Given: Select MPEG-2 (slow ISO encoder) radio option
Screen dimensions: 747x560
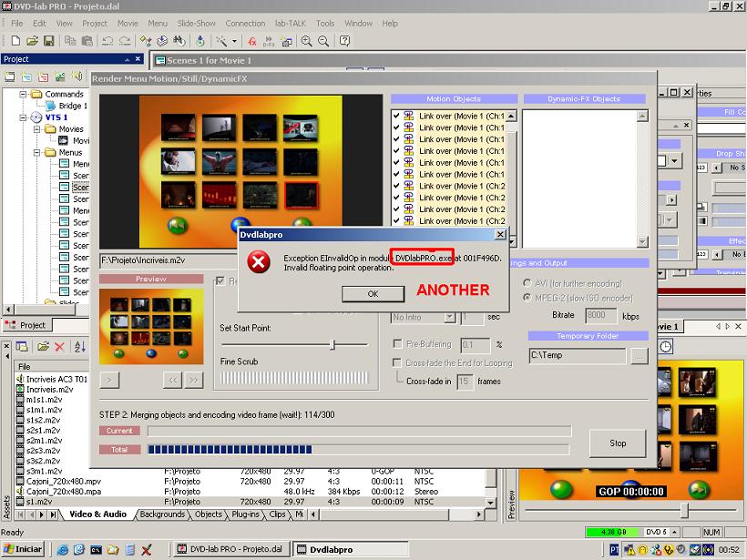Looking at the screenshot, I should (527, 298).
